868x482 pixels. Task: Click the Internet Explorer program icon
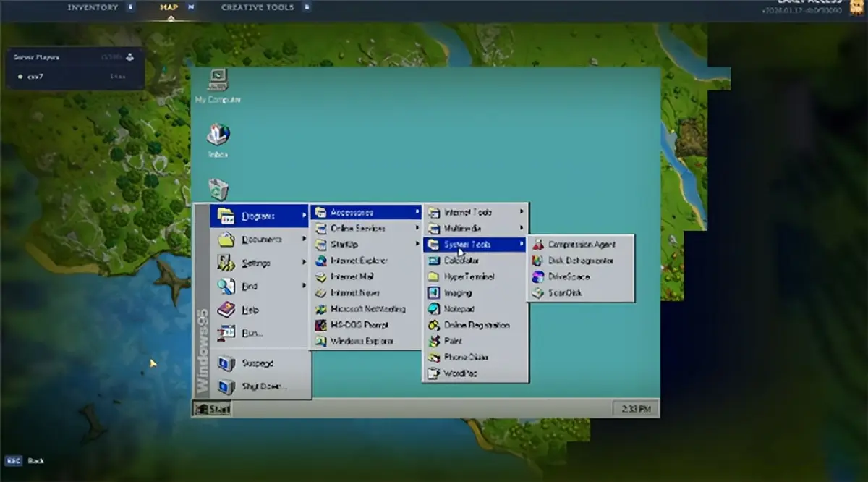(359, 261)
